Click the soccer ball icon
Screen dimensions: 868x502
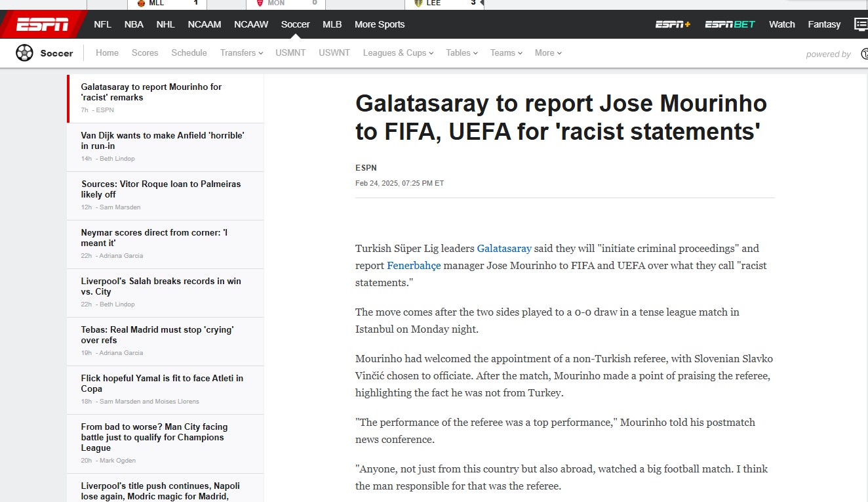coord(24,53)
